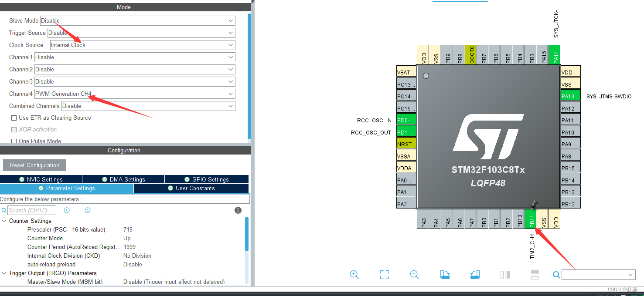Enable Use ETR as Clearing Source
644x296 pixels.
14,118
